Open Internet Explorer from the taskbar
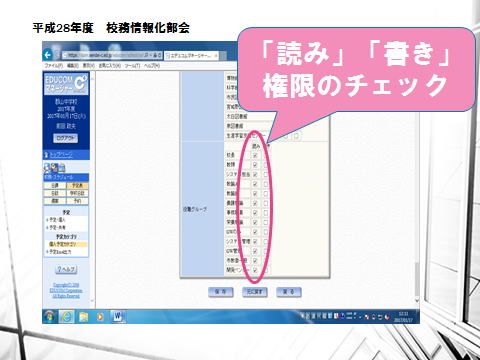Viewport: 480px width, 360px height. pyautogui.click(x=67, y=316)
